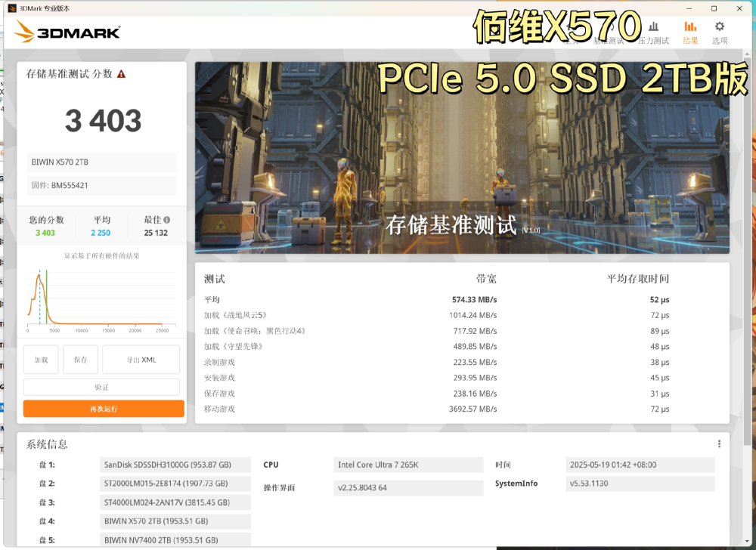
Task: Click the 3DMark logo
Action: [x=67, y=32]
